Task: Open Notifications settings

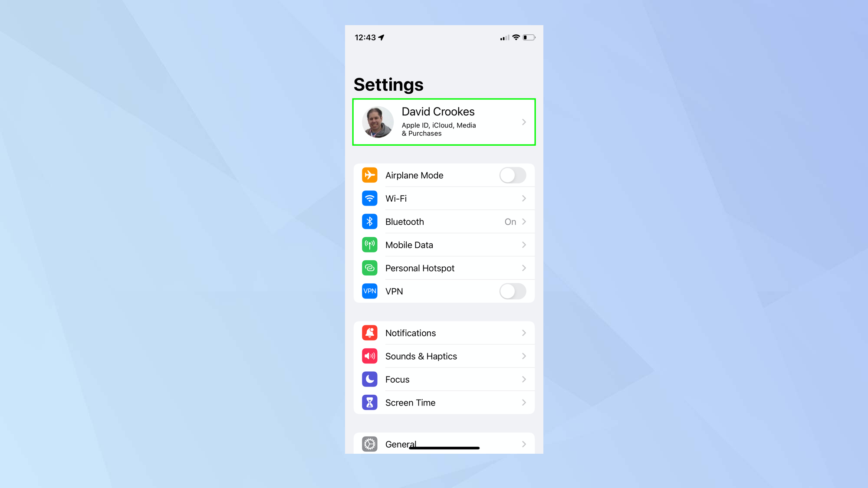Action: click(444, 333)
